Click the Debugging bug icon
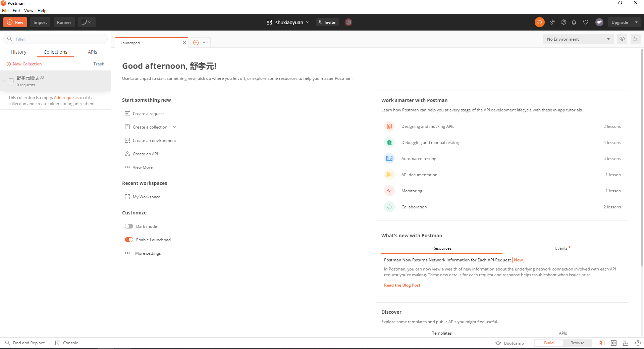Screen dimensions: 644x349 coord(389,143)
